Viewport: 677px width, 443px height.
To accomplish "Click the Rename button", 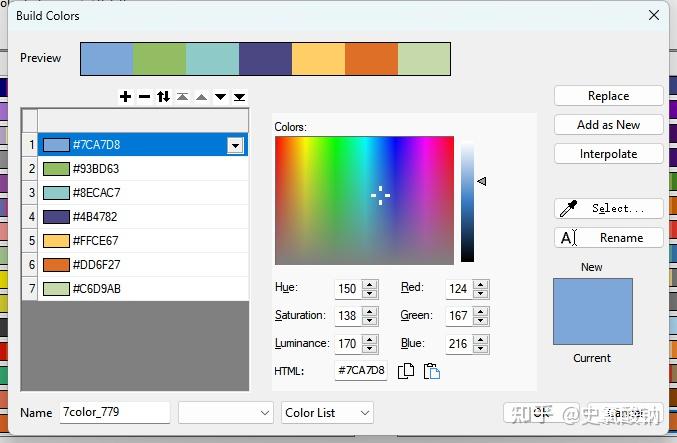I will (x=608, y=238).
